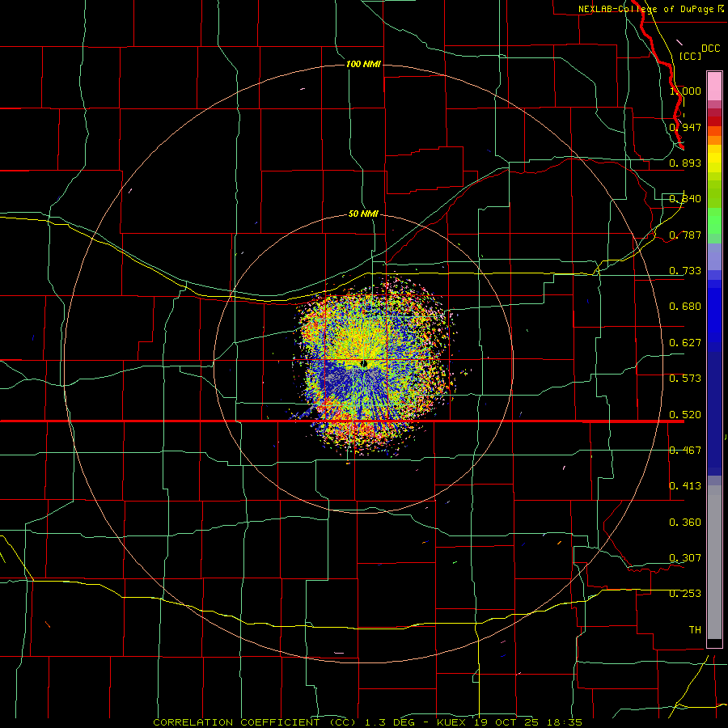Click the 0.787 legend value
The image size is (728, 728).
click(x=685, y=235)
